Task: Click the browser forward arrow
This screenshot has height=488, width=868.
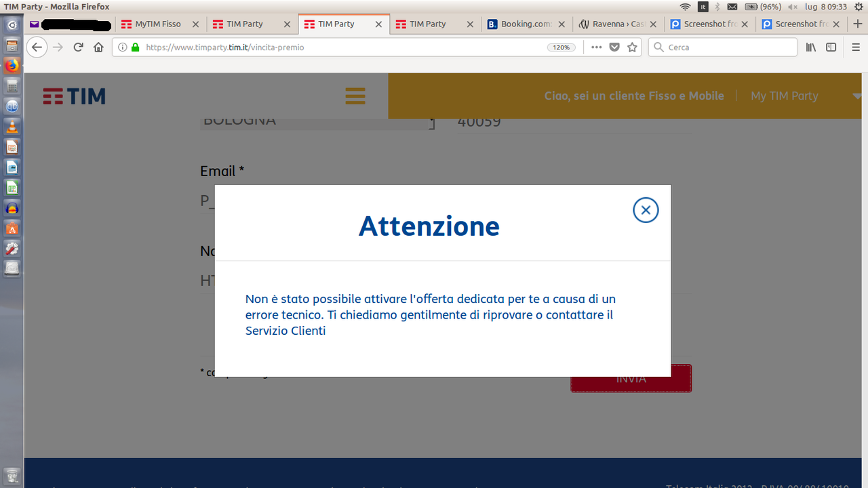Action: tap(58, 47)
